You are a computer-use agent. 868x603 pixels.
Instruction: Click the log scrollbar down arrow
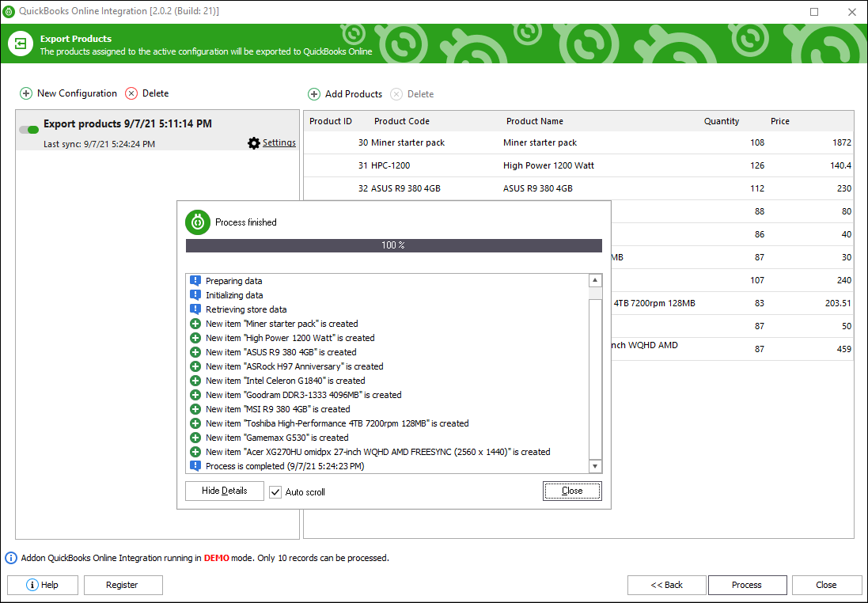(x=595, y=466)
